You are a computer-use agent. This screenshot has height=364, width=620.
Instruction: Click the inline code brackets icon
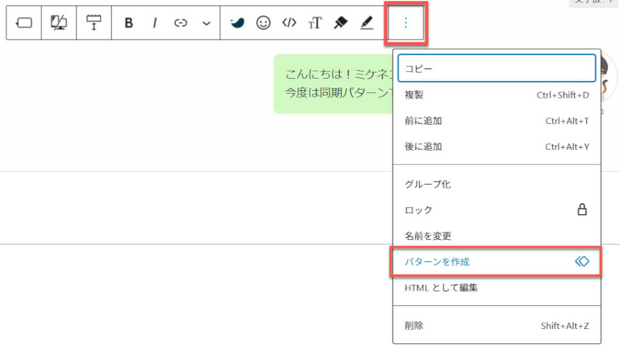pos(289,23)
